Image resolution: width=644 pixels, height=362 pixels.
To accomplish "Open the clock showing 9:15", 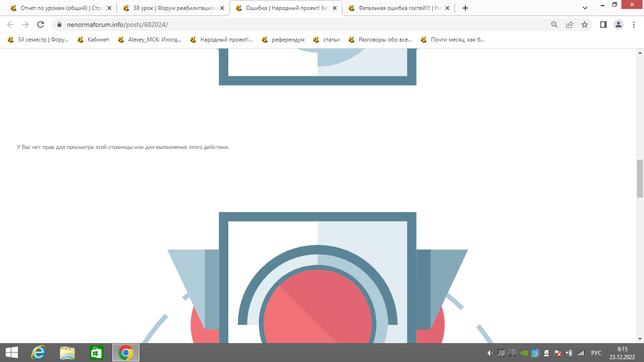I will (x=622, y=353).
